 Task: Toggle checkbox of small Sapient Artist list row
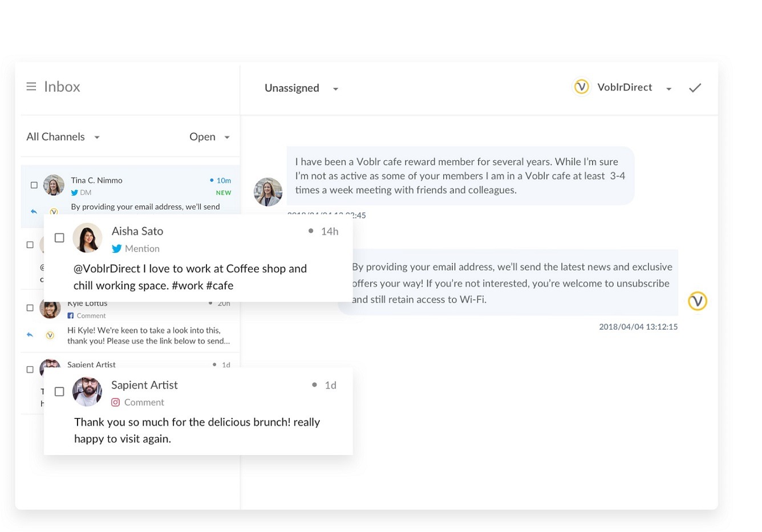click(30, 369)
